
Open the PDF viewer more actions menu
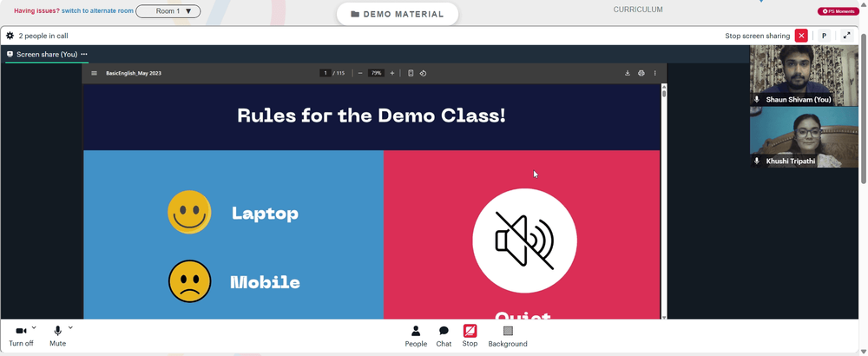[x=654, y=73]
